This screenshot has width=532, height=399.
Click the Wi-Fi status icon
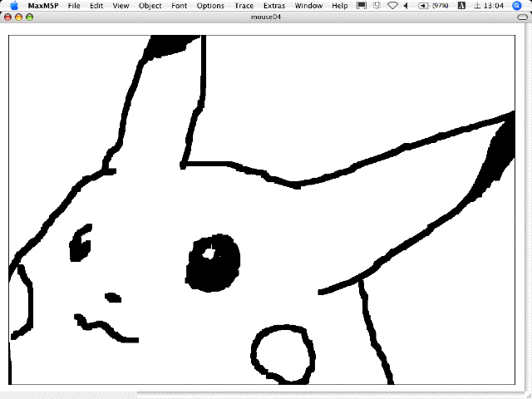click(392, 6)
